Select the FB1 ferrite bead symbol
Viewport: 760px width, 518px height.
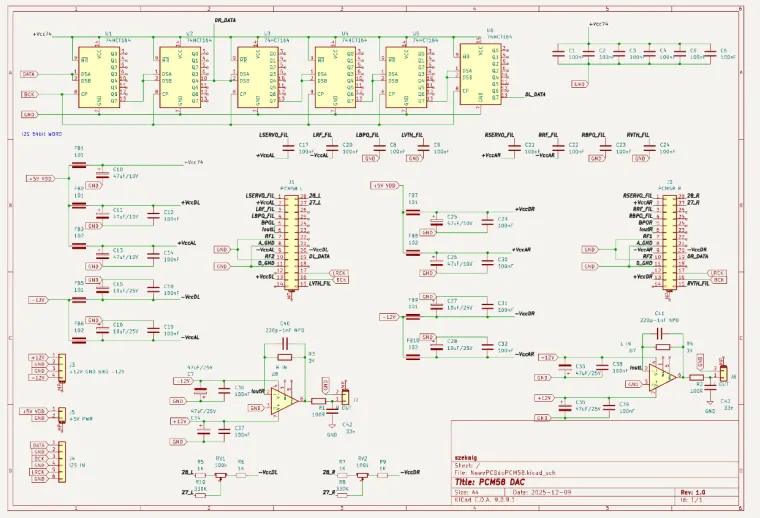(x=79, y=165)
